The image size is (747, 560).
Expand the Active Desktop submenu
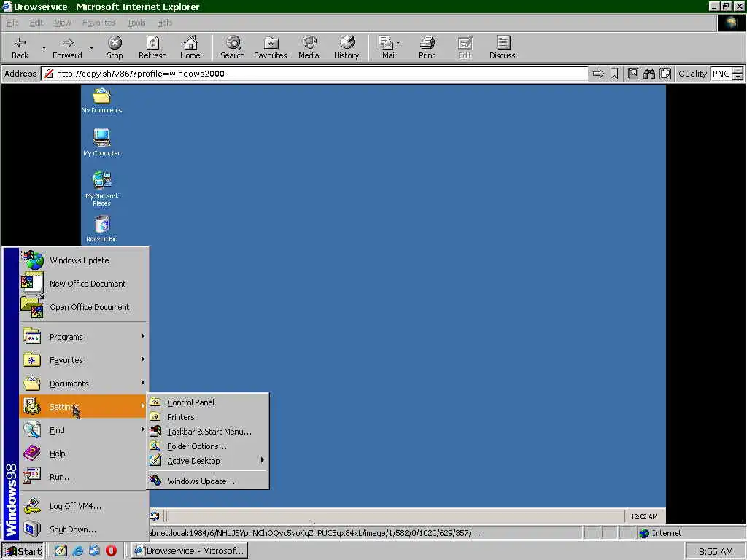(208, 461)
